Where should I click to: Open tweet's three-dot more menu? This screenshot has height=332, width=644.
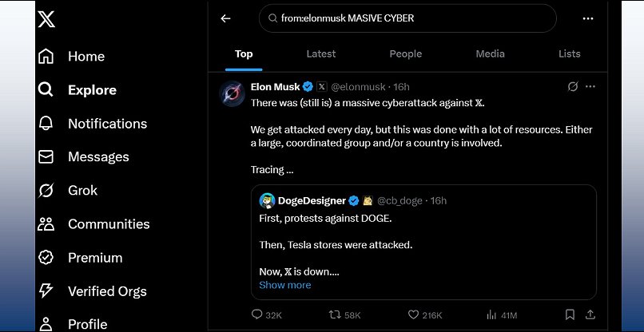coord(590,86)
